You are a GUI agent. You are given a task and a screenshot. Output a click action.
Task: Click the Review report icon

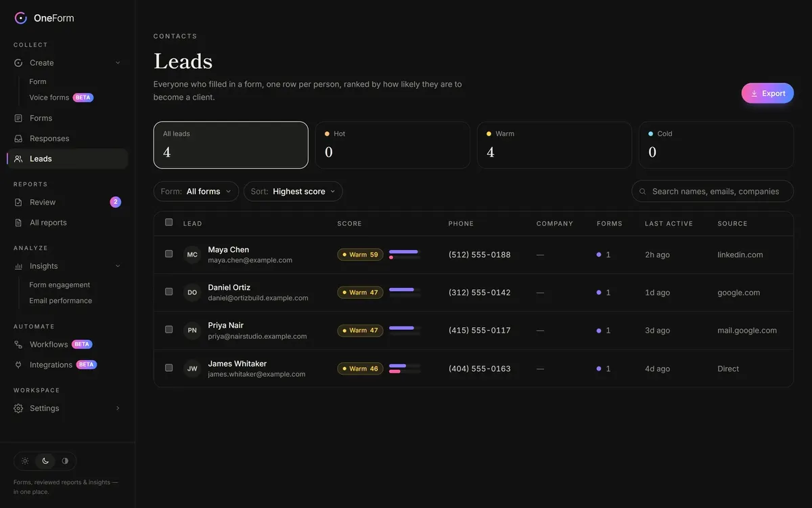click(18, 202)
